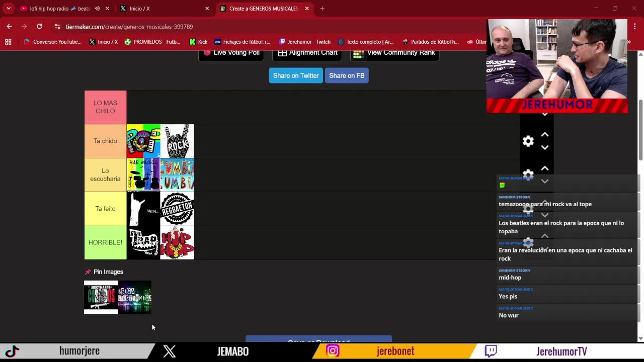Open the bookmarks apps grid
Viewport: 644px width, 362px height.
[8, 42]
